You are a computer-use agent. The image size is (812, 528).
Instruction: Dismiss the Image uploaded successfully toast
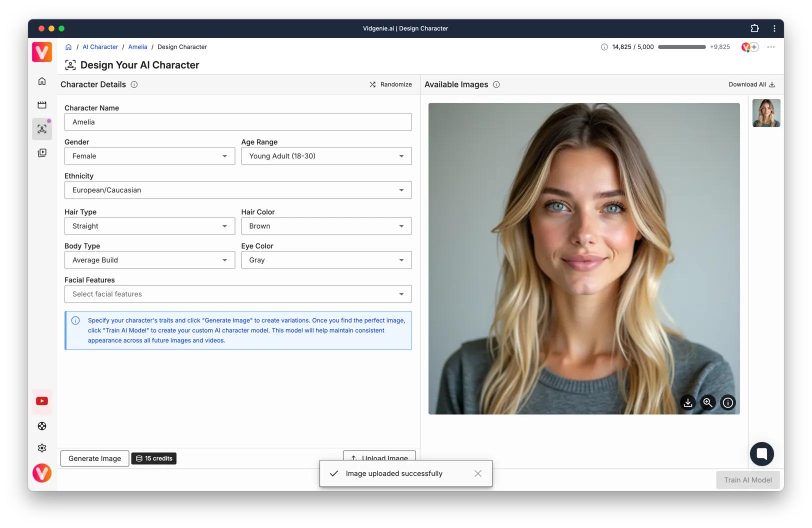coord(478,473)
